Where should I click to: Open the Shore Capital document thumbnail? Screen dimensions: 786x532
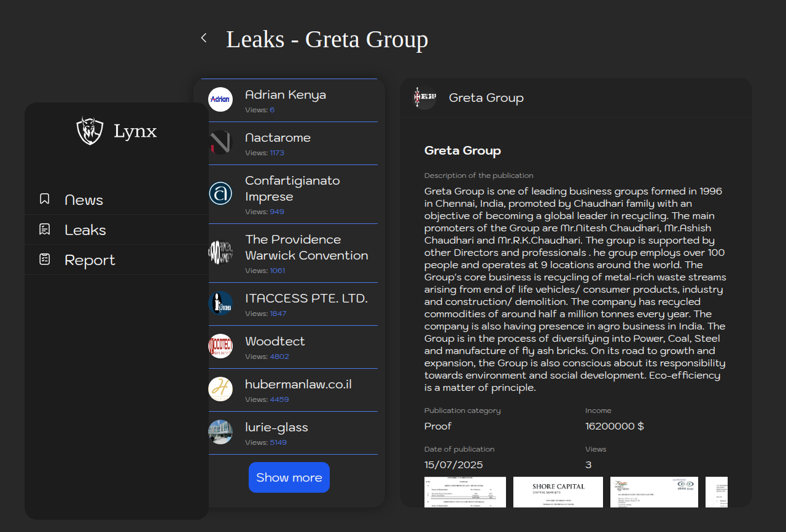[558, 492]
